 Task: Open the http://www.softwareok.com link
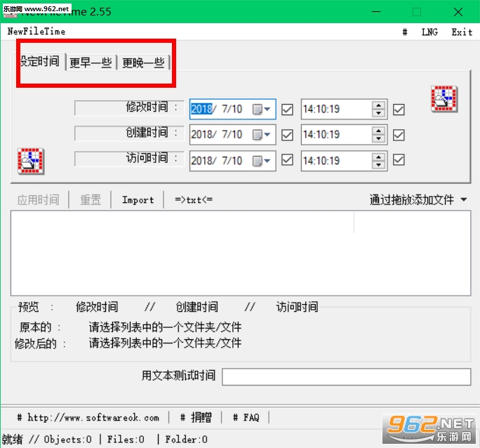pos(88,417)
